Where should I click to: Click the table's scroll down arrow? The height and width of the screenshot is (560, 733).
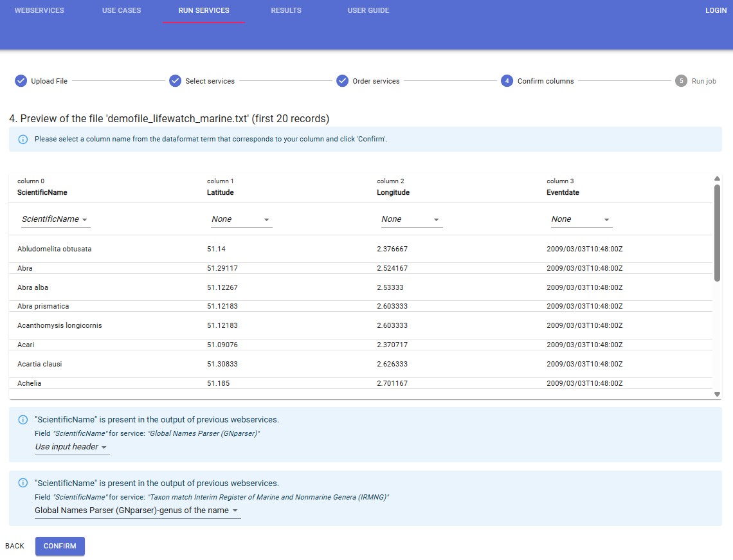[x=717, y=394]
